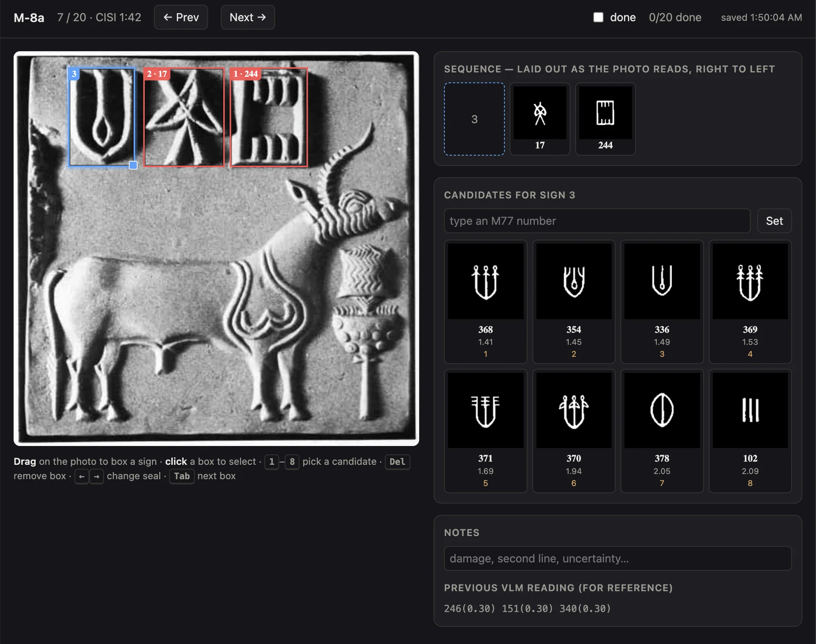
Task: Click the 7 / 20 · CISI 1:42 label
Action: tap(99, 17)
